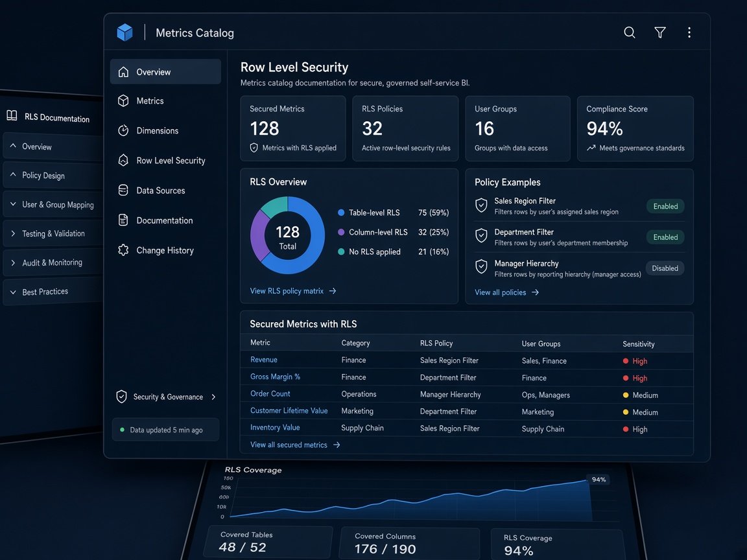Click the arrow after View all secured metrics
The height and width of the screenshot is (560, 747).
pos(337,445)
